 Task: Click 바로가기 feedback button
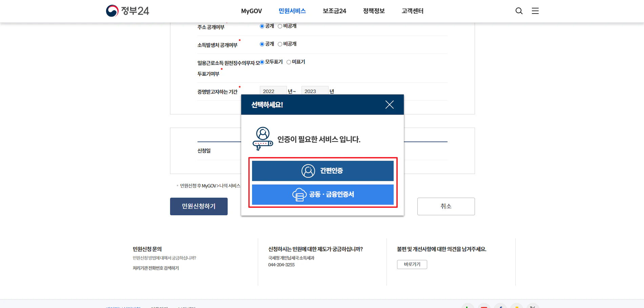(412, 264)
